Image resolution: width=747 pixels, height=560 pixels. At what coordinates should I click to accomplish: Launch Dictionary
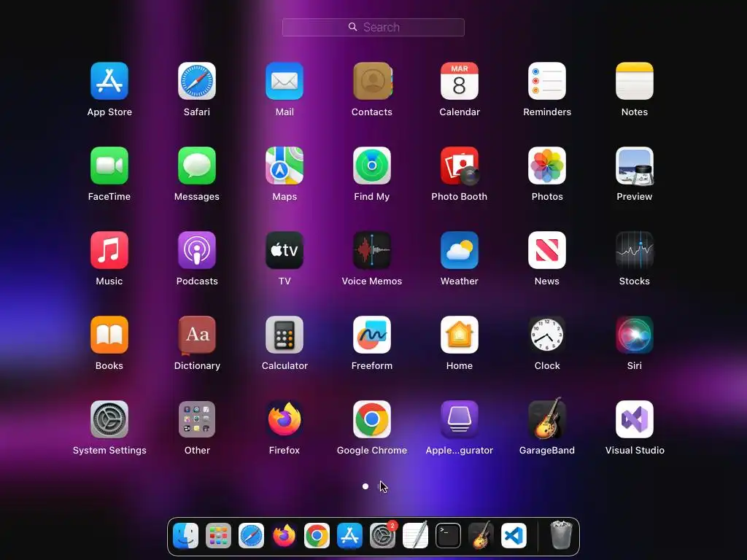point(197,335)
